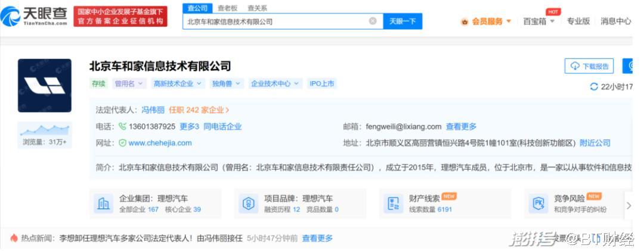Image resolution: width=644 pixels, height=251 pixels.
Task: Click the phone number 13601387925
Action: pyautogui.click(x=152, y=126)
